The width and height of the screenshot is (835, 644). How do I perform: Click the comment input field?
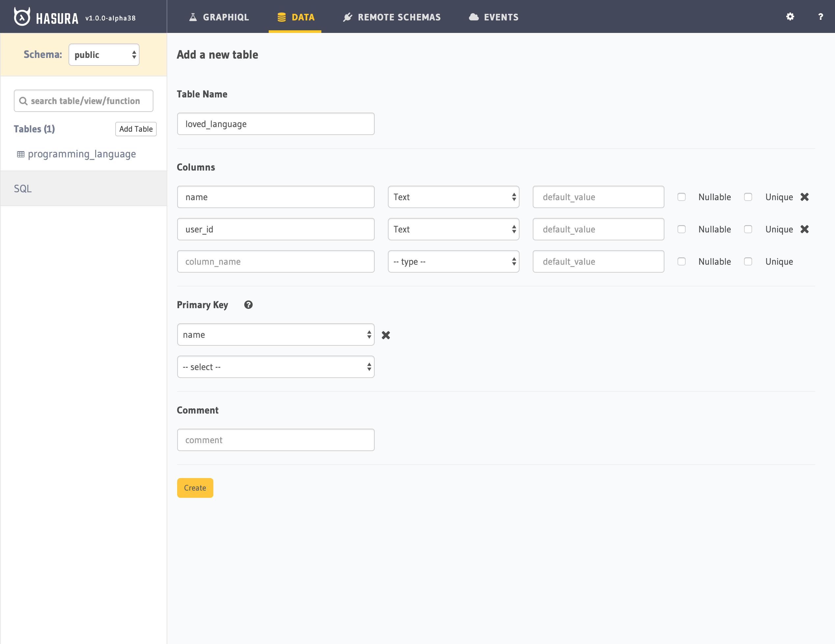pyautogui.click(x=275, y=440)
